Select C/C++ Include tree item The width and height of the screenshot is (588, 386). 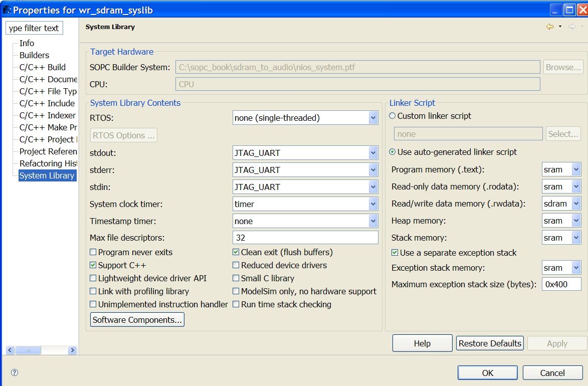tap(47, 103)
